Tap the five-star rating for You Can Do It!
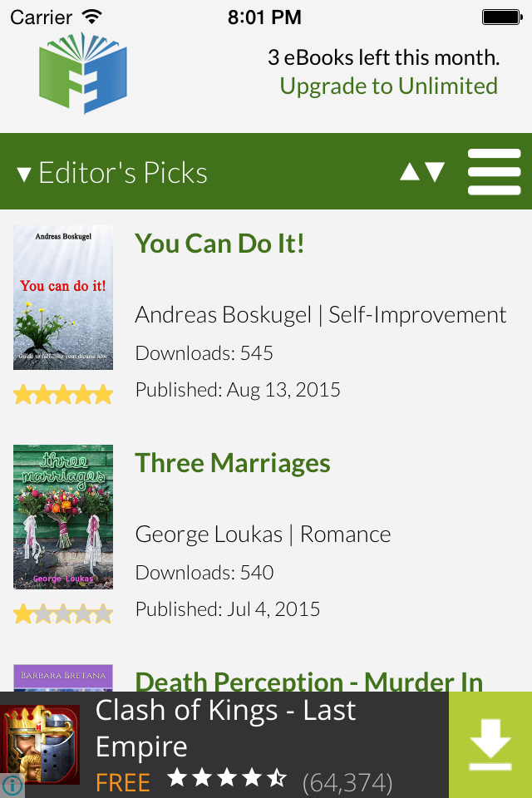 pyautogui.click(x=63, y=394)
